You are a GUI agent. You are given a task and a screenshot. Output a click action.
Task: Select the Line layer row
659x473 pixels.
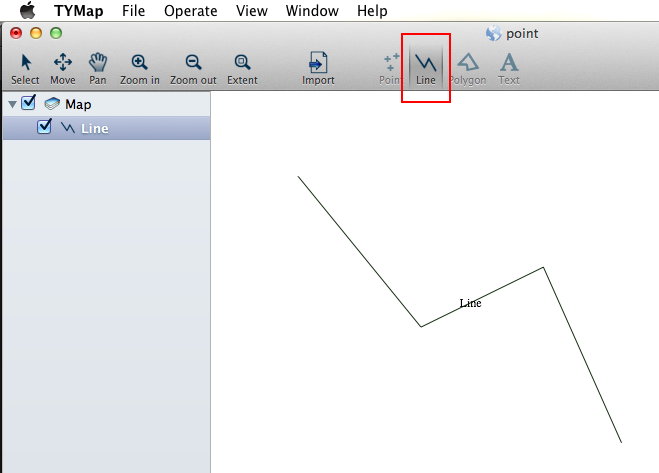pos(106,128)
